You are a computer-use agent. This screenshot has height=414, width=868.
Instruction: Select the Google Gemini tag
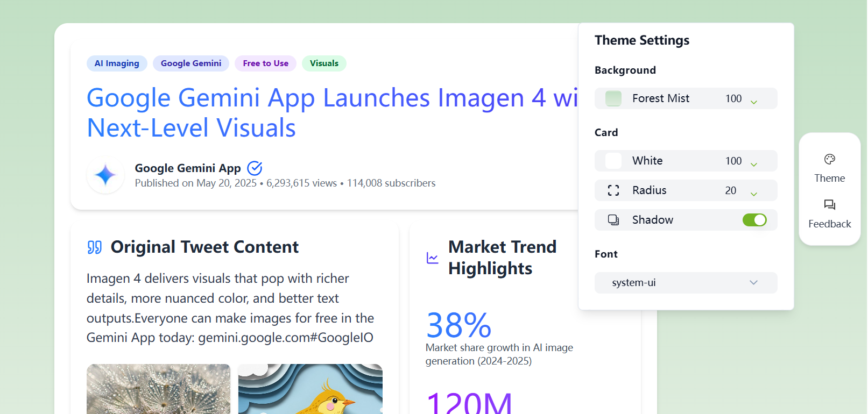tap(191, 63)
